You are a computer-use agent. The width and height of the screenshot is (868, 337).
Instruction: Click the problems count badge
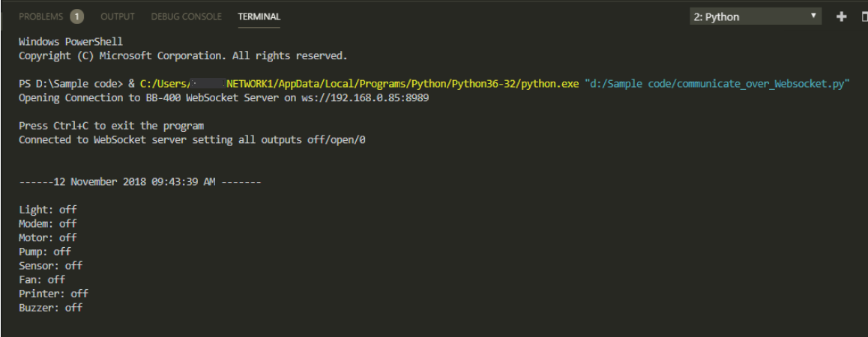pos(77,16)
